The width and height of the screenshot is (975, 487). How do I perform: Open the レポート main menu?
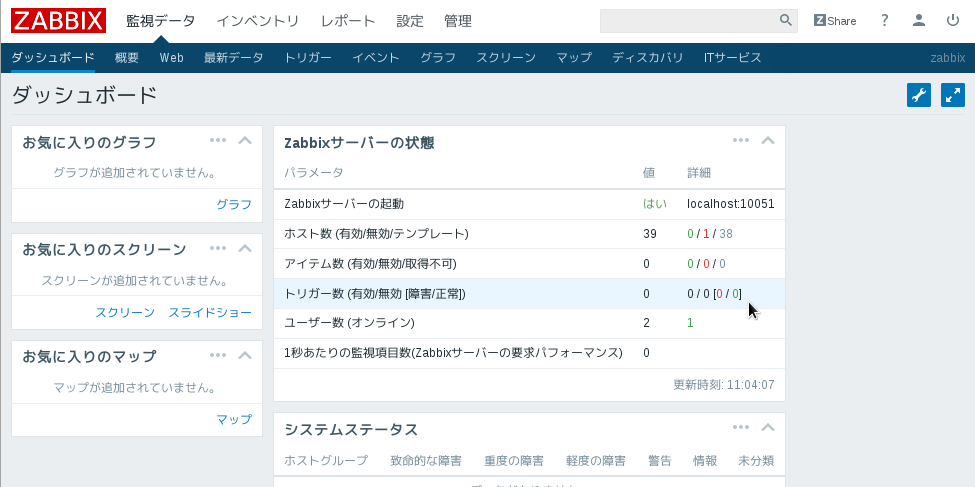coord(348,21)
